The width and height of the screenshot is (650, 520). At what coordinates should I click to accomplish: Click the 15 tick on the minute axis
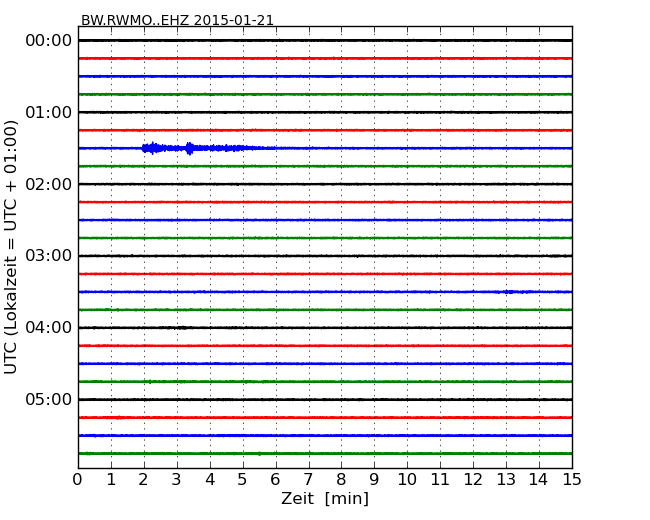pyautogui.click(x=572, y=479)
